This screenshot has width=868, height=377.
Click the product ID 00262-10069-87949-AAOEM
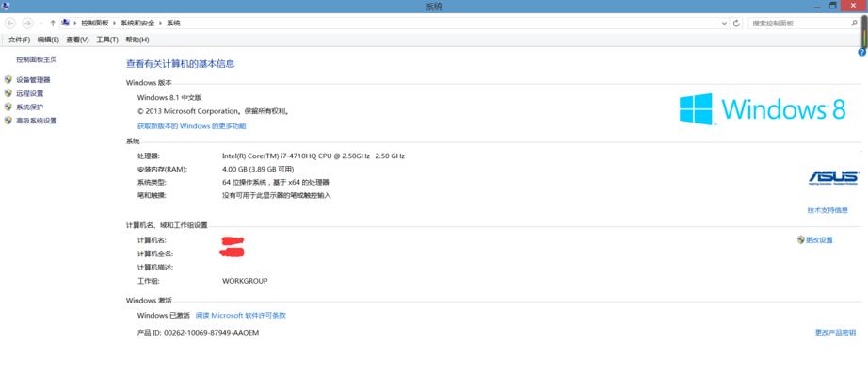pyautogui.click(x=212, y=333)
